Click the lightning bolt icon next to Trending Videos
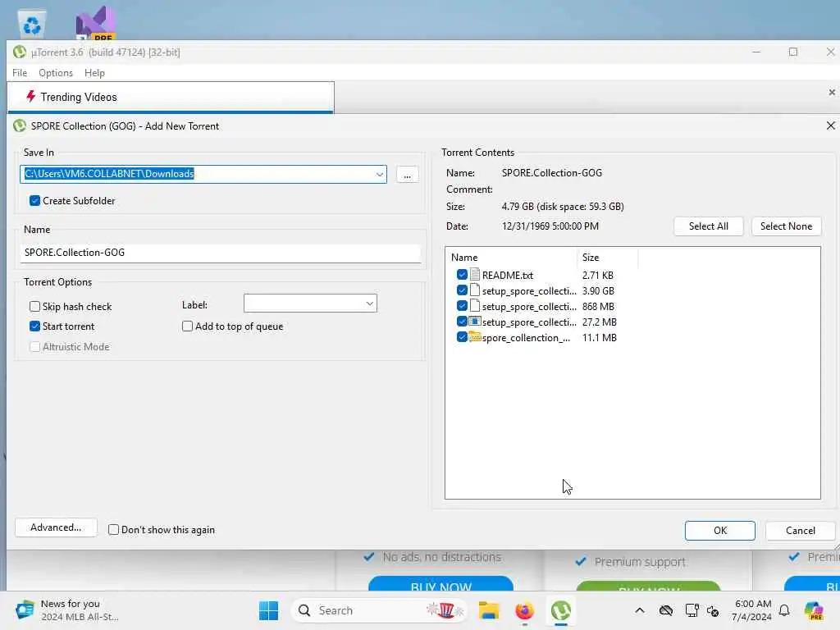This screenshot has width=840, height=630. (x=30, y=97)
